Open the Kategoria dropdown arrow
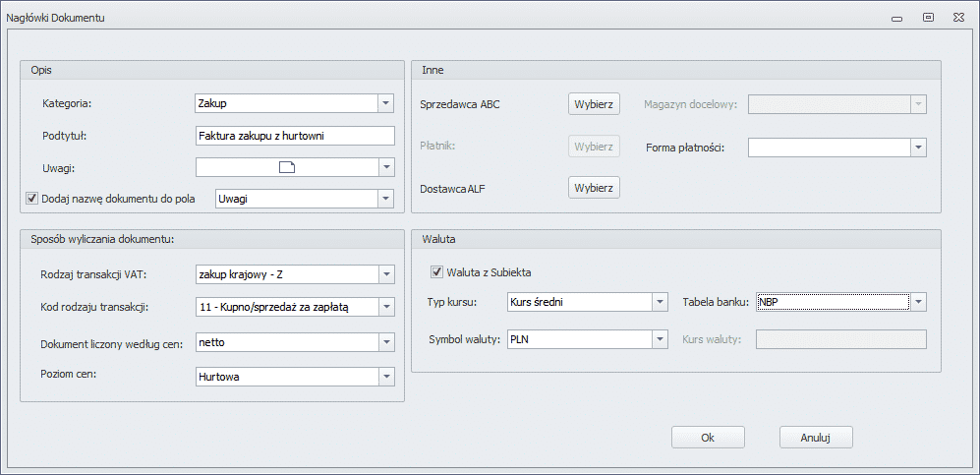This screenshot has height=475, width=980. point(386,103)
